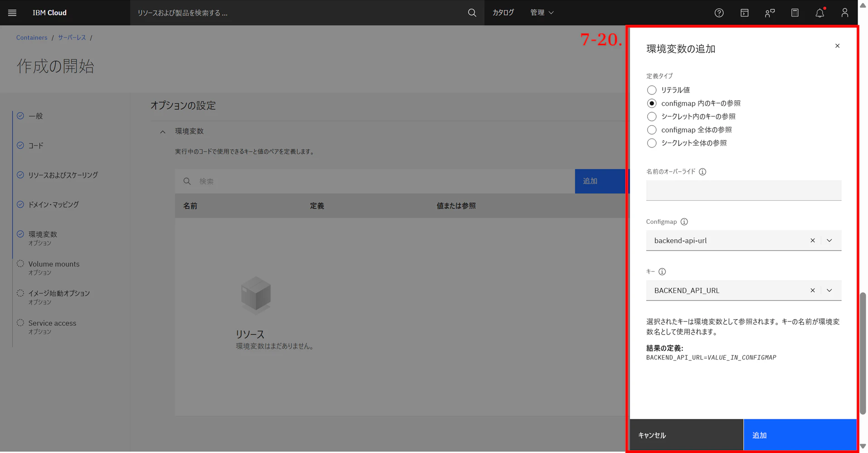This screenshot has height=453, width=868.
Task: Open the hamburger navigation menu
Action: (12, 13)
